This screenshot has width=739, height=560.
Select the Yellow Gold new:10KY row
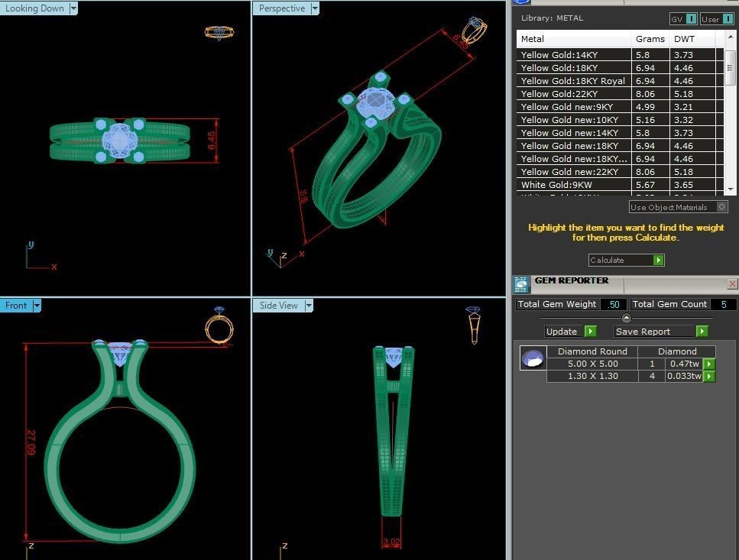[620, 120]
